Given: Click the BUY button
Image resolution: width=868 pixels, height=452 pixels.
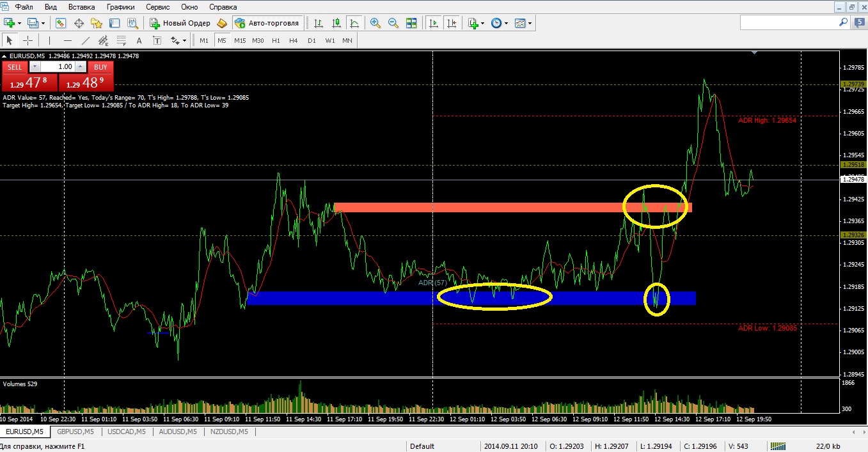Looking at the screenshot, I should tap(100, 66).
